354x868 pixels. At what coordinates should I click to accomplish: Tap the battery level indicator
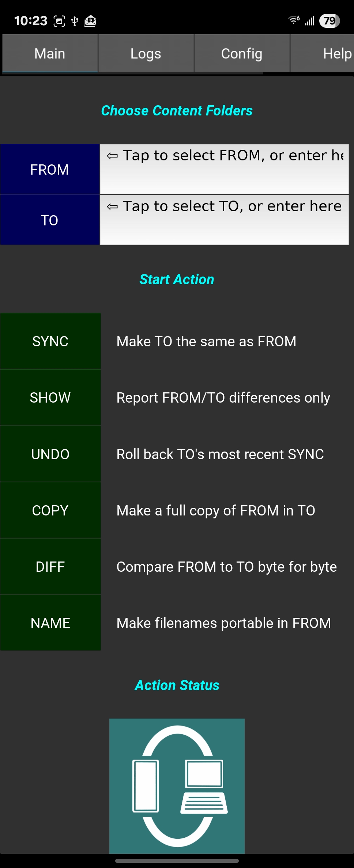coord(329,21)
